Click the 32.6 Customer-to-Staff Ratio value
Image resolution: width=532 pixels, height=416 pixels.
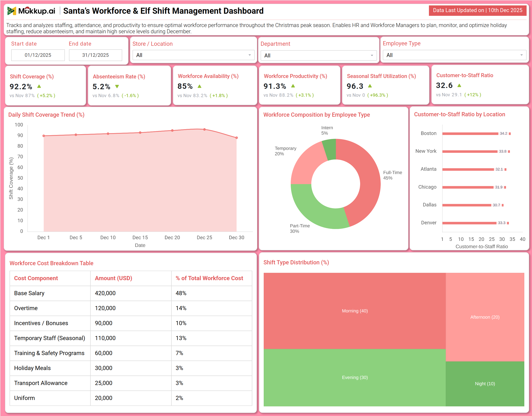click(x=444, y=85)
